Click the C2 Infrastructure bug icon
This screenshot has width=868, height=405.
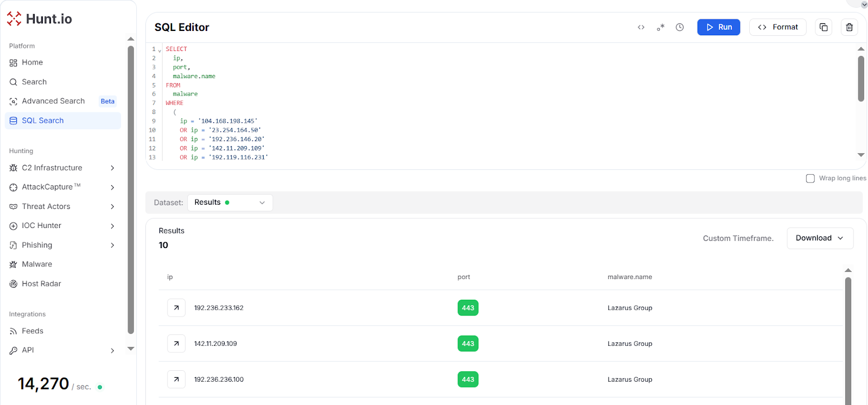click(x=14, y=168)
